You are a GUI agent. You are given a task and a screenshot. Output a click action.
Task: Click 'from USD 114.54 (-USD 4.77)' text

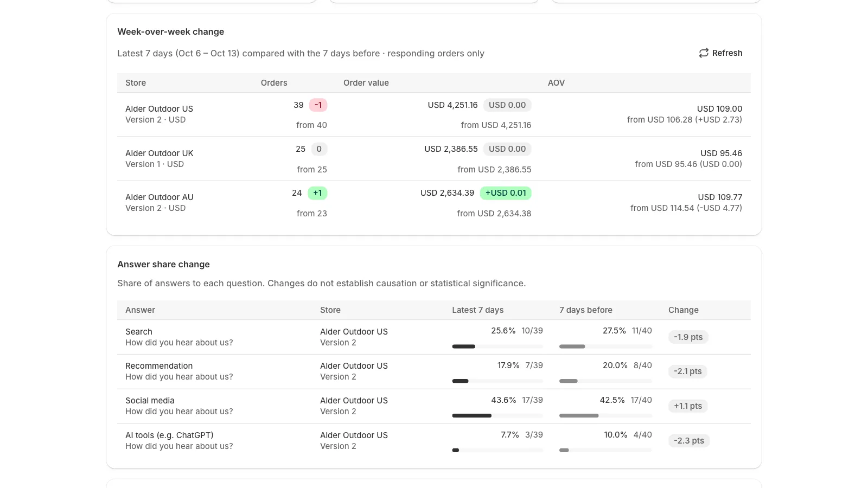(686, 208)
